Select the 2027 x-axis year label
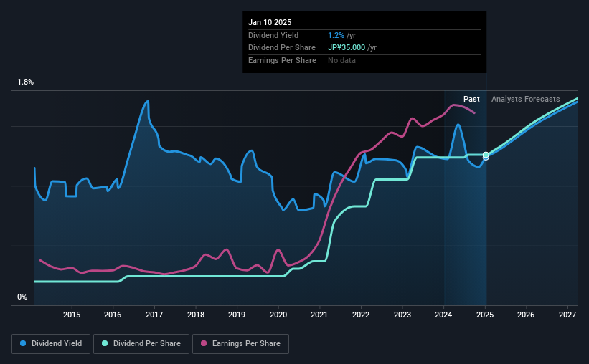The image size is (589, 364). pyautogui.click(x=567, y=315)
